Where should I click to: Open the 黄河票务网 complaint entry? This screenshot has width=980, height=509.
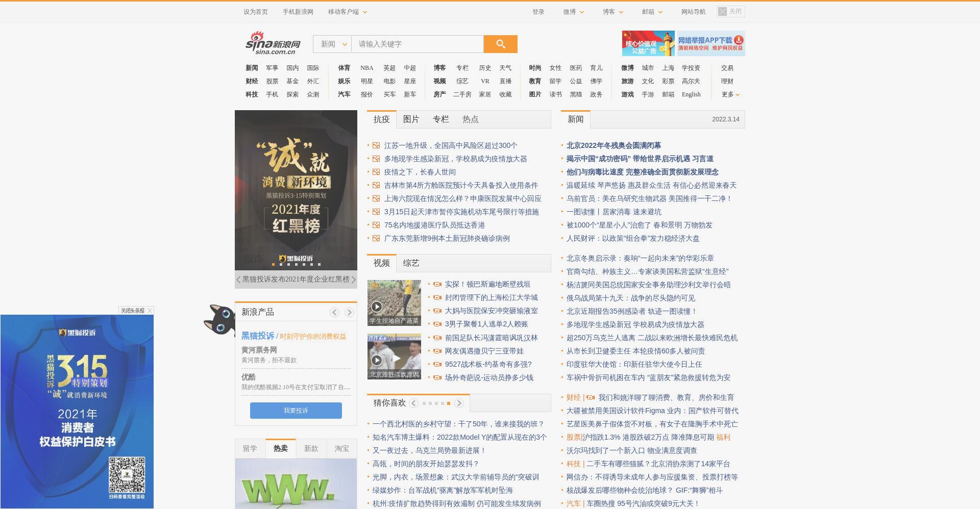pos(259,350)
